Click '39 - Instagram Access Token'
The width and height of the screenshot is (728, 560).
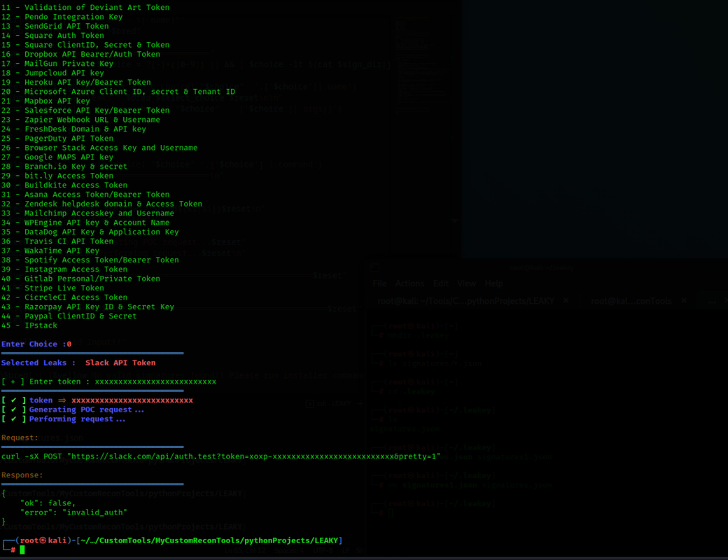click(64, 269)
